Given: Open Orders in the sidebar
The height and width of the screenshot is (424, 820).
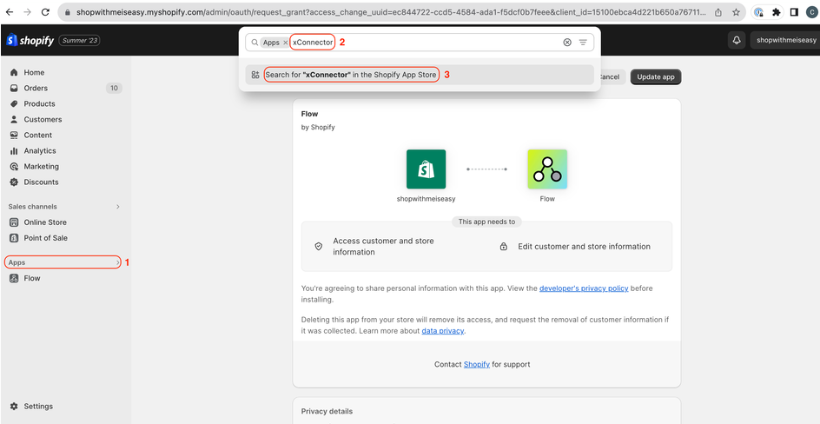Looking at the screenshot, I should pos(36,88).
